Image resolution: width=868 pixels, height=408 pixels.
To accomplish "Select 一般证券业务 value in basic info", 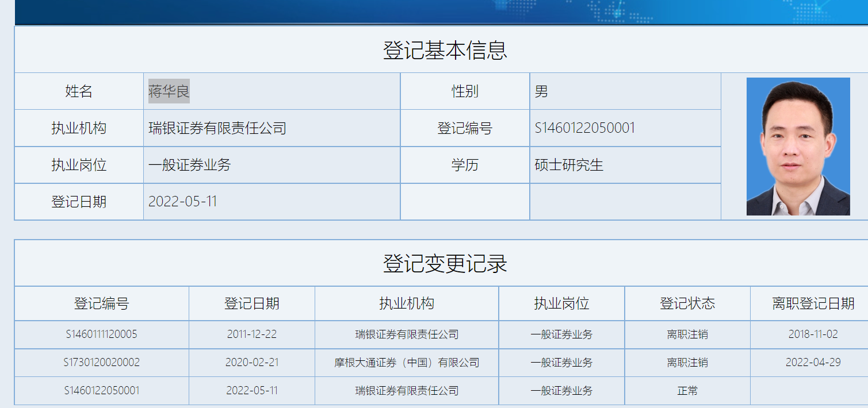I will click(x=190, y=165).
